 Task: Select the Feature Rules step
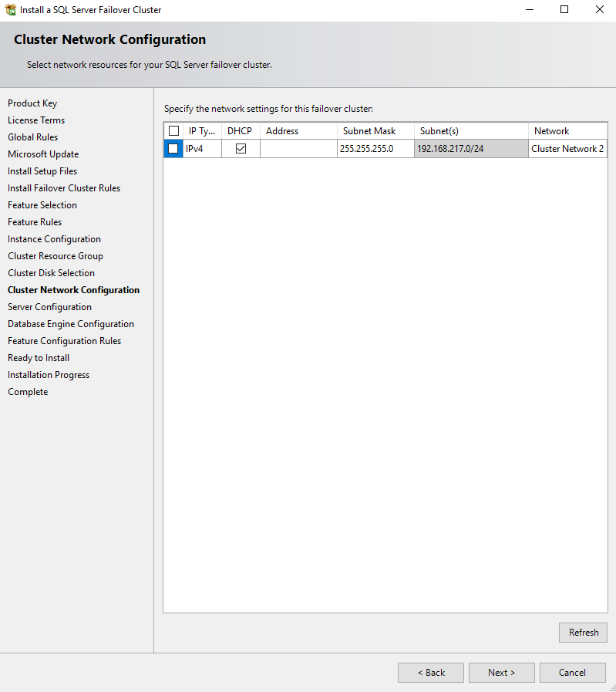35,222
